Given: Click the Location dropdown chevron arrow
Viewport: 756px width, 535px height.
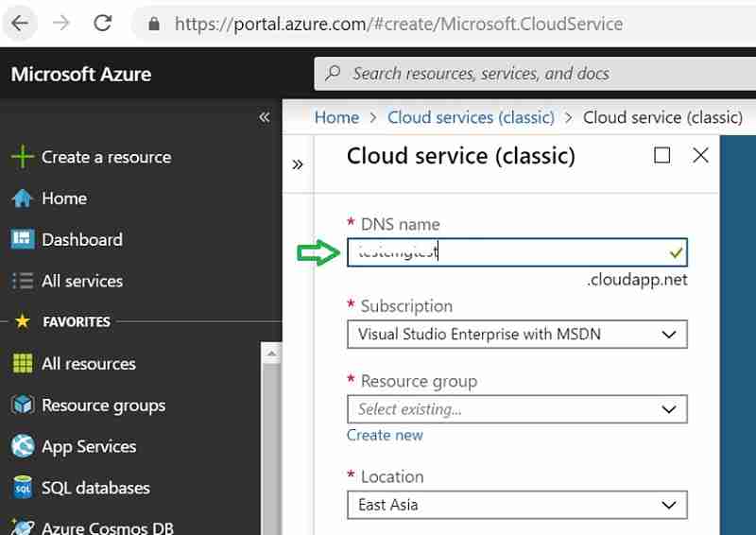Looking at the screenshot, I should (x=669, y=505).
